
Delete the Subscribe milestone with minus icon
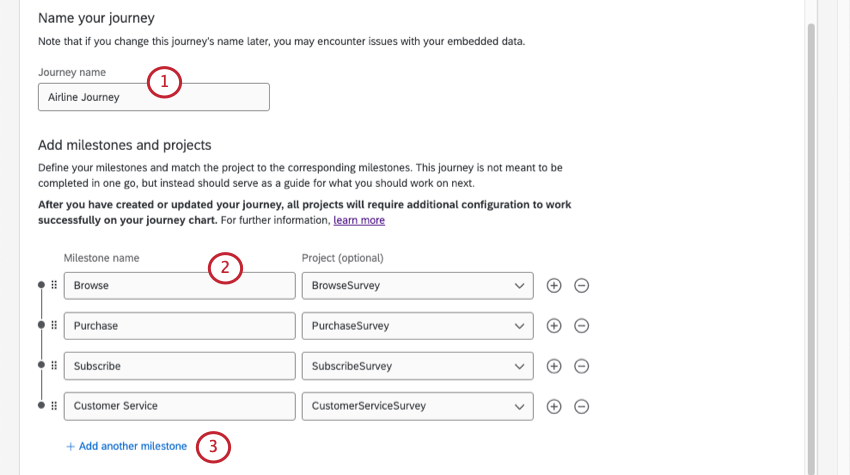(581, 366)
